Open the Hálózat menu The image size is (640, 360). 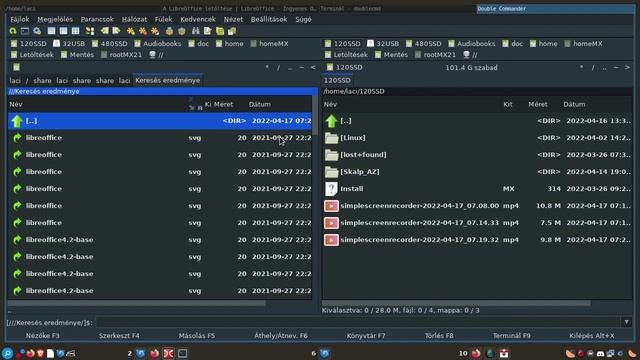[x=134, y=19]
